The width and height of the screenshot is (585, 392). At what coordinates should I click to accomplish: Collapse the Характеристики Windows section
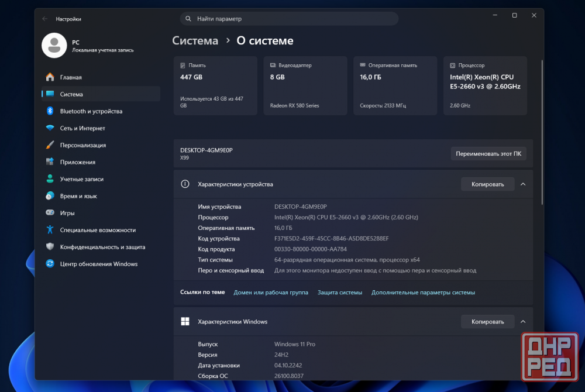(x=522, y=322)
